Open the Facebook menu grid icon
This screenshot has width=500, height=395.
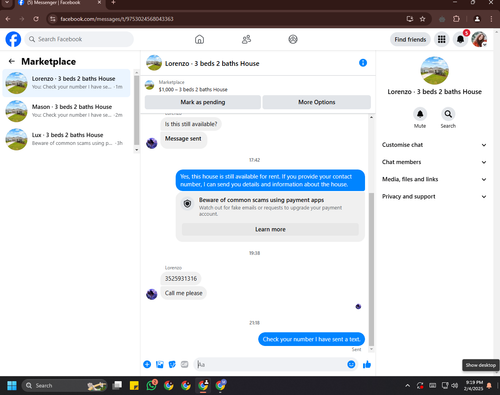click(442, 39)
